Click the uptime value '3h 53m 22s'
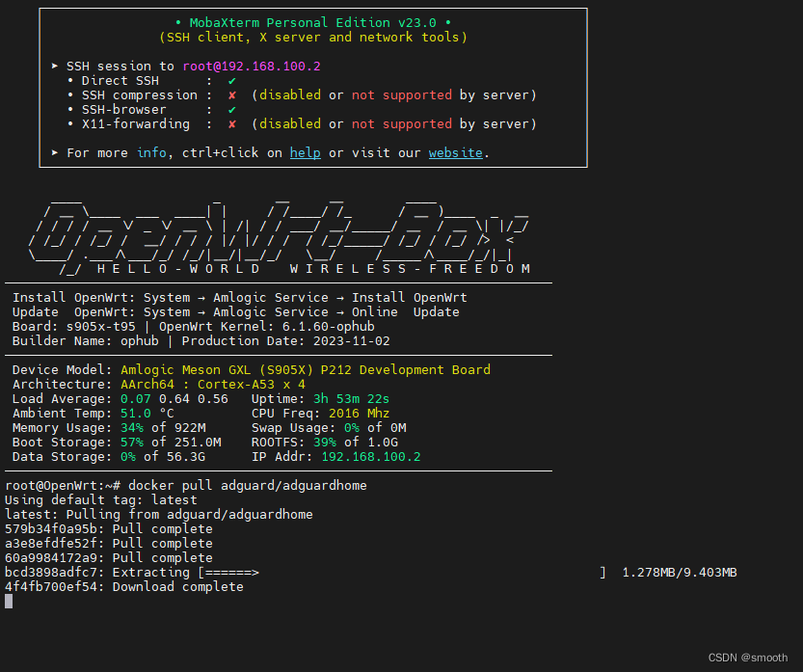 click(351, 398)
